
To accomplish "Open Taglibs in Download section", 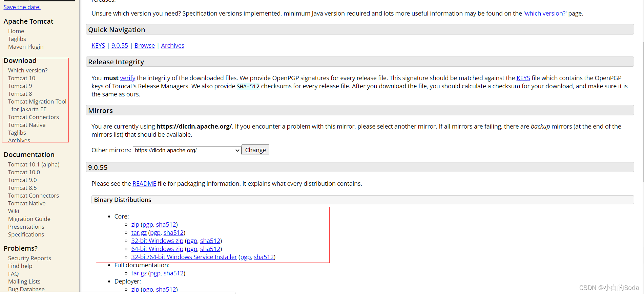I will pos(17,133).
